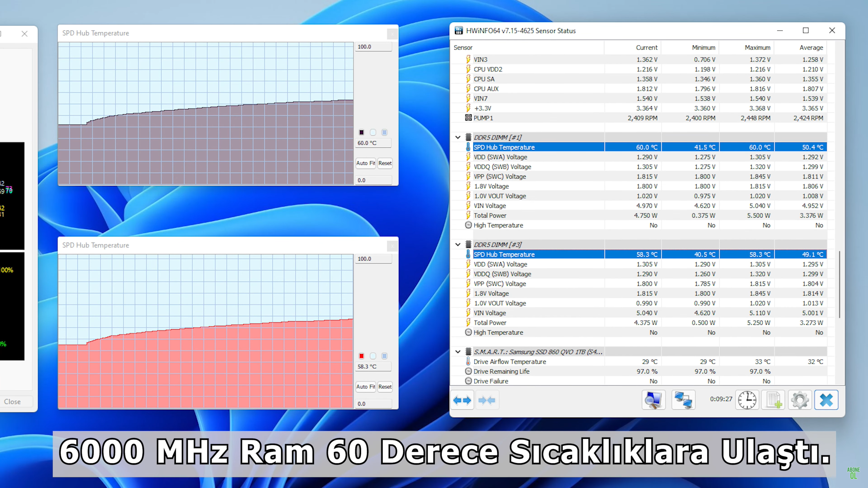Click the lightning icon beside CPU AUX
The height and width of the screenshot is (488, 868).
tap(468, 88)
